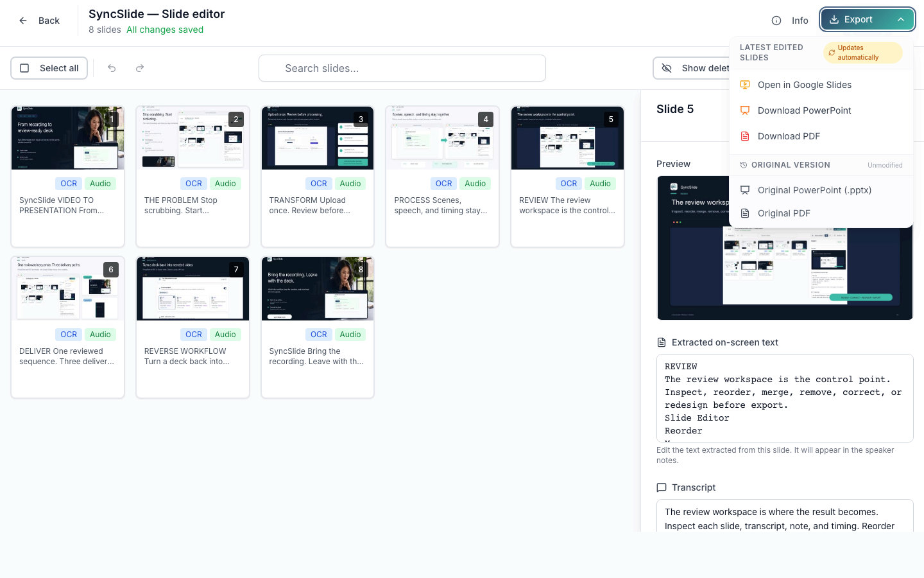This screenshot has width=924, height=578.
Task: Click the Transcript text box
Action: tap(785, 516)
